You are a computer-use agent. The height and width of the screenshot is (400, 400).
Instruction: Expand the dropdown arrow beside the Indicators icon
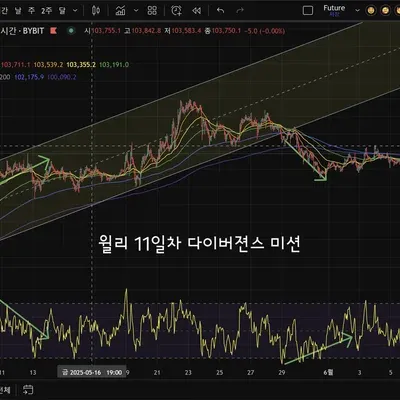click(136, 11)
